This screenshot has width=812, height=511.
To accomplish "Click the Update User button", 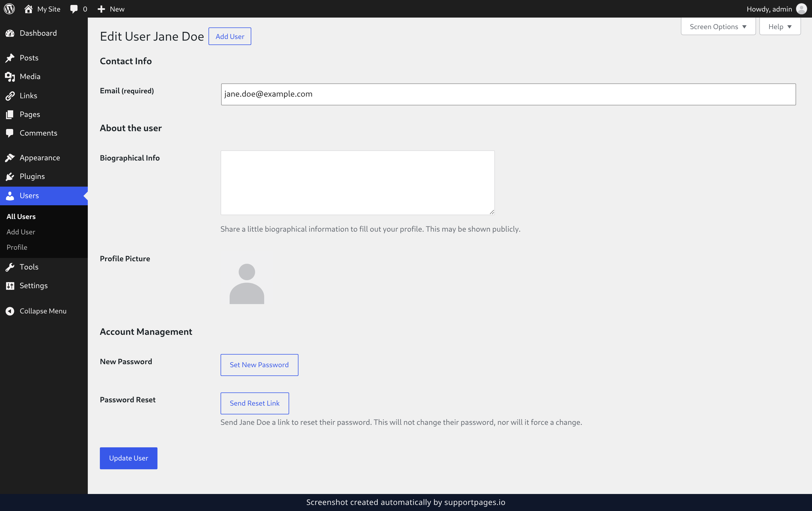I will coord(128,458).
